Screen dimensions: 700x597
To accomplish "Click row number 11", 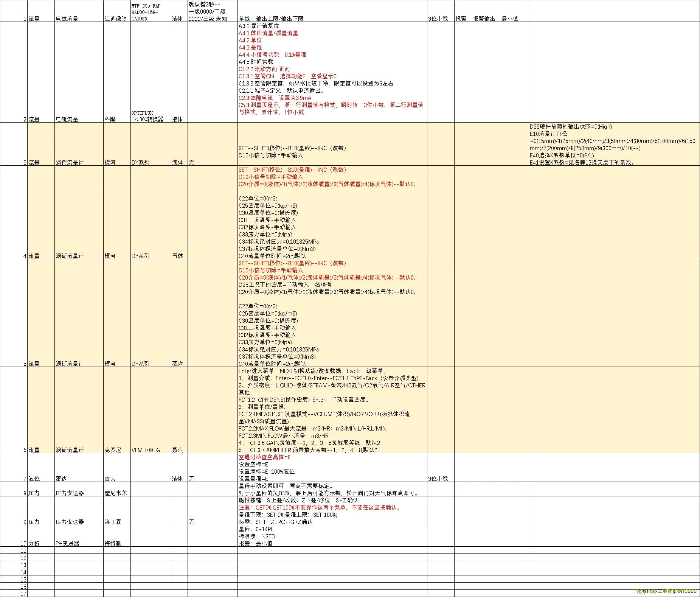I will coord(14,550).
